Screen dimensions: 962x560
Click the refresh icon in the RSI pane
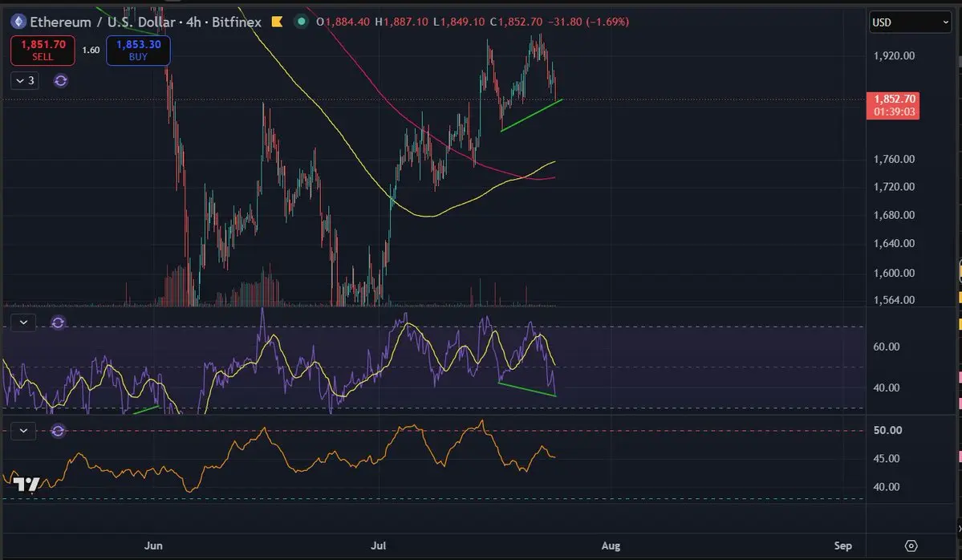[x=58, y=323]
